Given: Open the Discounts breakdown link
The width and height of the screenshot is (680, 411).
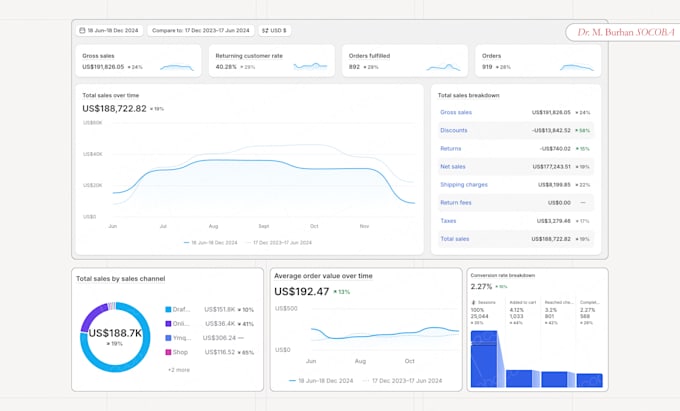Looking at the screenshot, I should tap(454, 130).
